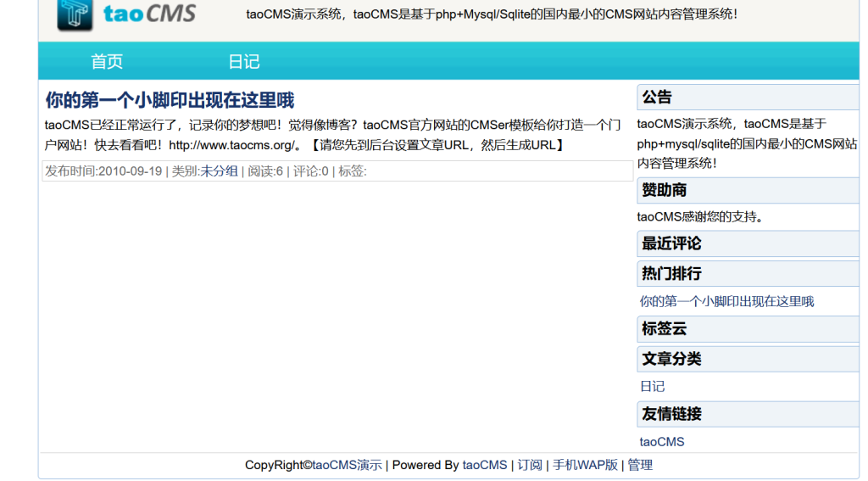Click the header tagline about taoCMS演示系统
Screen dimensions: 868x481
492,14
